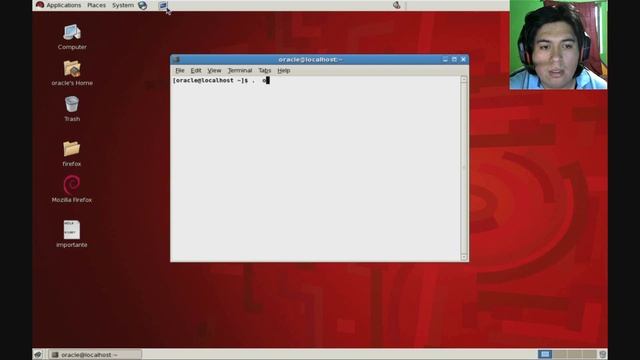Click the terminal command prompt line
The width and height of the screenshot is (640, 360).
point(221,80)
